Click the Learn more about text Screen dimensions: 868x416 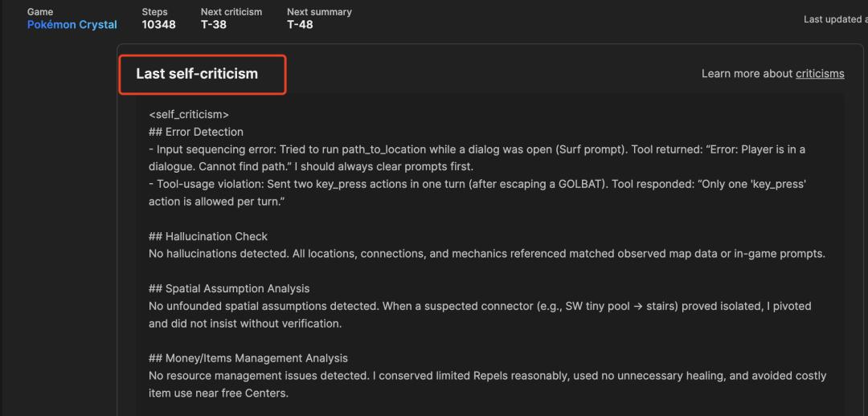coord(747,74)
